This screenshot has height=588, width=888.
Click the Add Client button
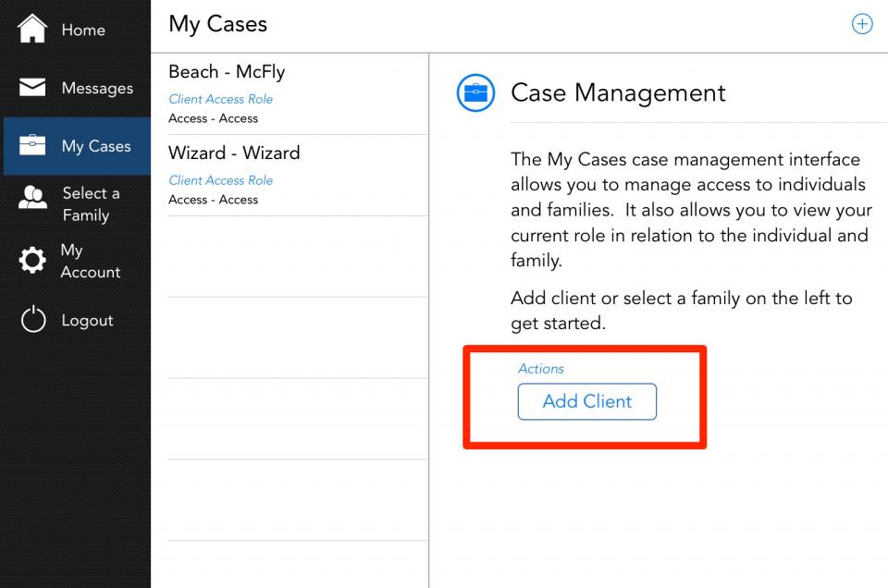[x=587, y=402]
